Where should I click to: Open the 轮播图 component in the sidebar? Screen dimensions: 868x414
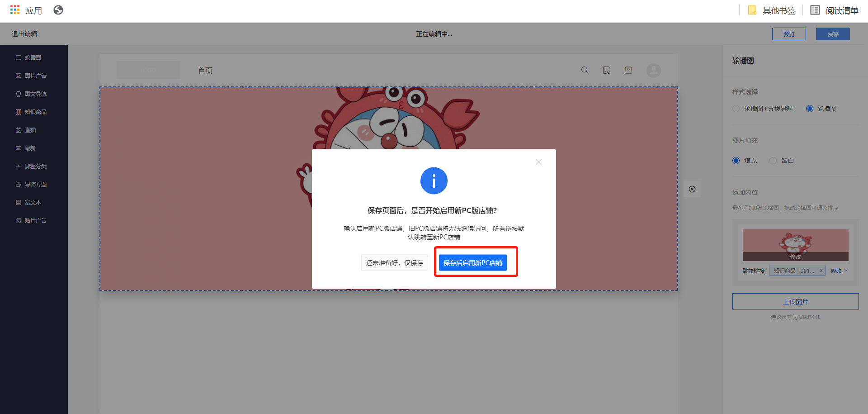[x=28, y=58]
